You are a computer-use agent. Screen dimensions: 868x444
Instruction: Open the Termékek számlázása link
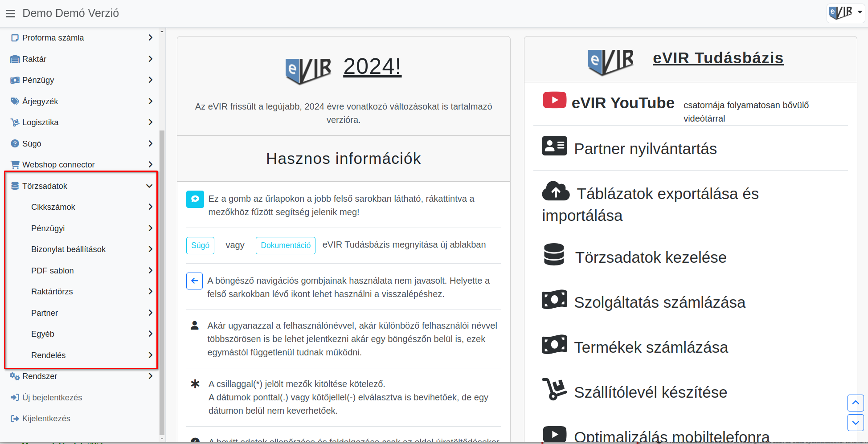[x=651, y=347]
